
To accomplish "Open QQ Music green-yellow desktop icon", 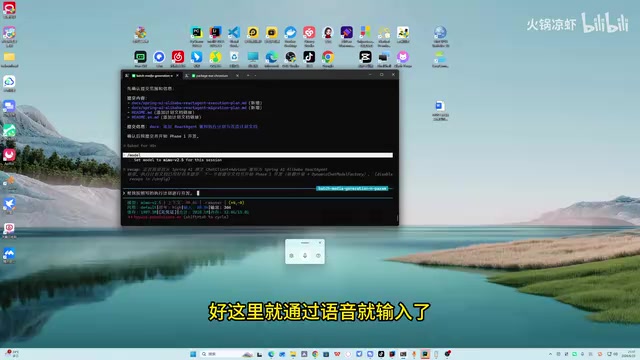I will pos(215,57).
